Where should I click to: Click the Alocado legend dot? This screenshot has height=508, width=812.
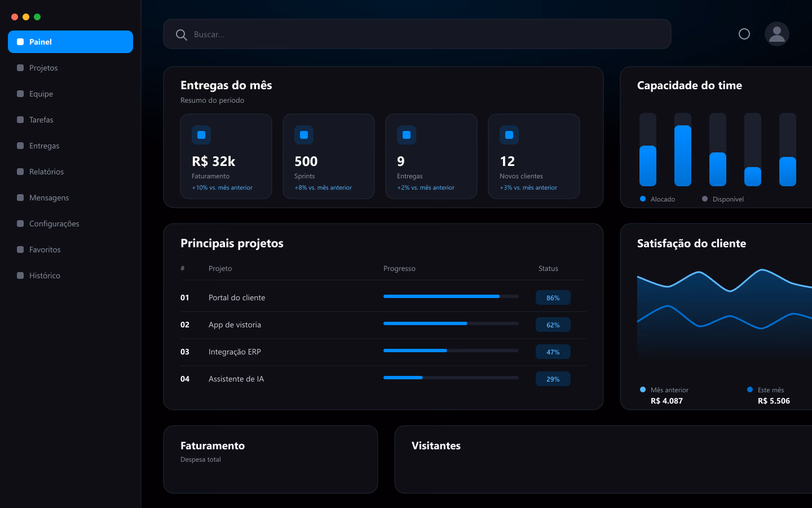click(643, 199)
